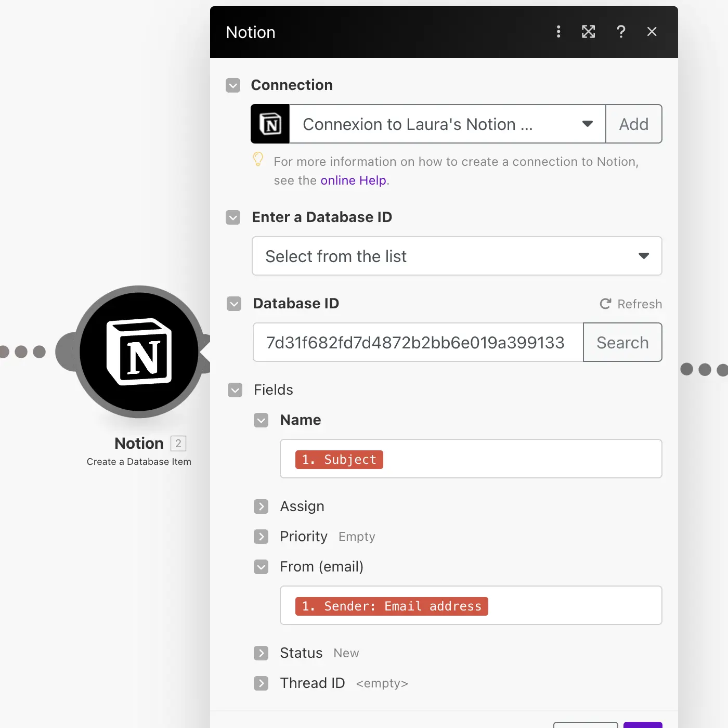The image size is (728, 728).
Task: Collapse the From (email) field toggle
Action: (261, 567)
